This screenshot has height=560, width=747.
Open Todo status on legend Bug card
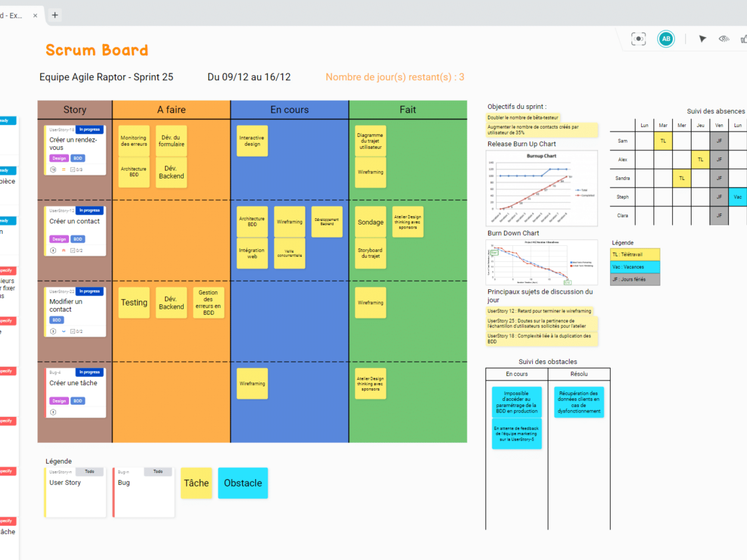(158, 472)
